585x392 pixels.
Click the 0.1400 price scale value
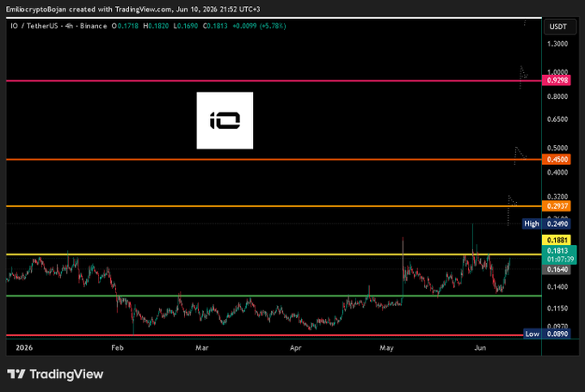coord(557,287)
